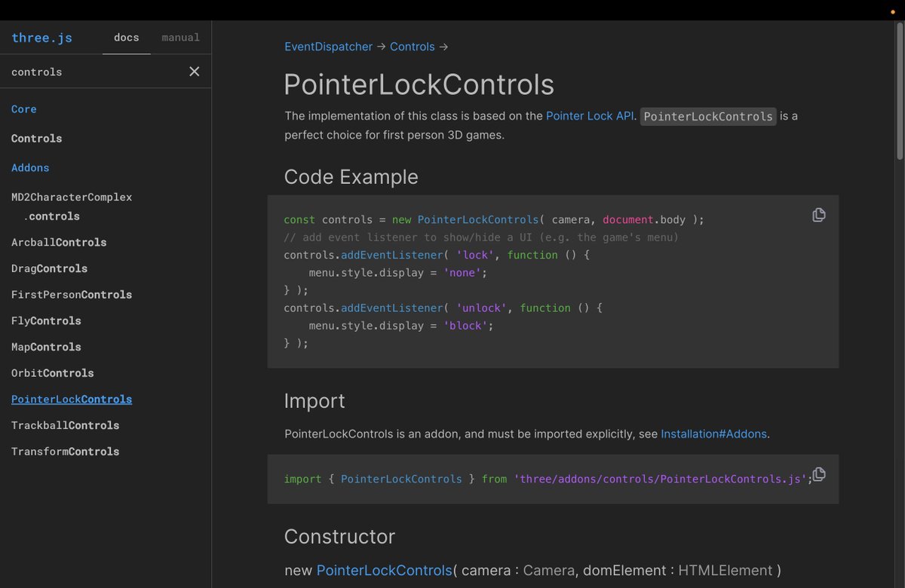Screen dimensions: 905x588
Task: Click the page vertical scrollbar thumb
Action: 899,91
